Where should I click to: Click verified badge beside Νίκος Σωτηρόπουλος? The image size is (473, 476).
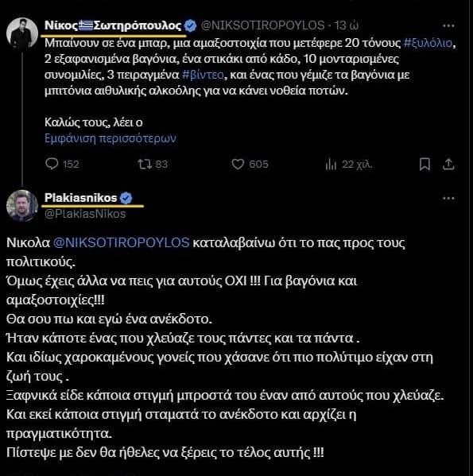point(191,25)
